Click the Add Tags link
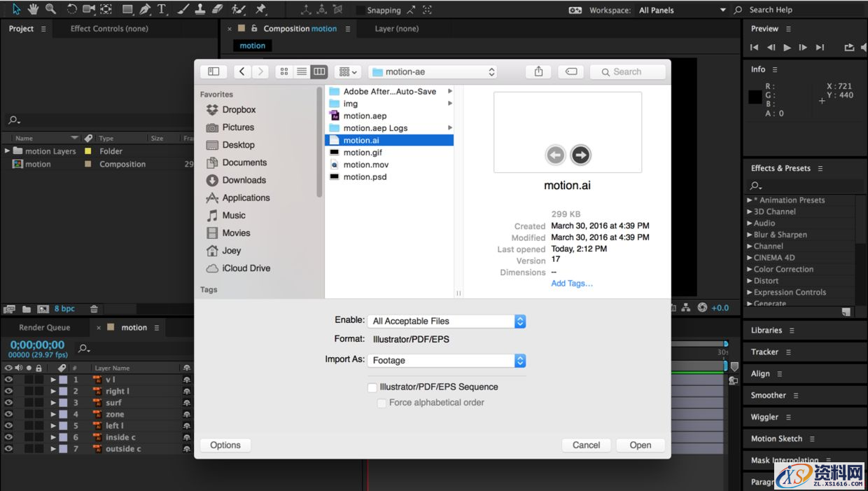868x491 pixels. [571, 284]
